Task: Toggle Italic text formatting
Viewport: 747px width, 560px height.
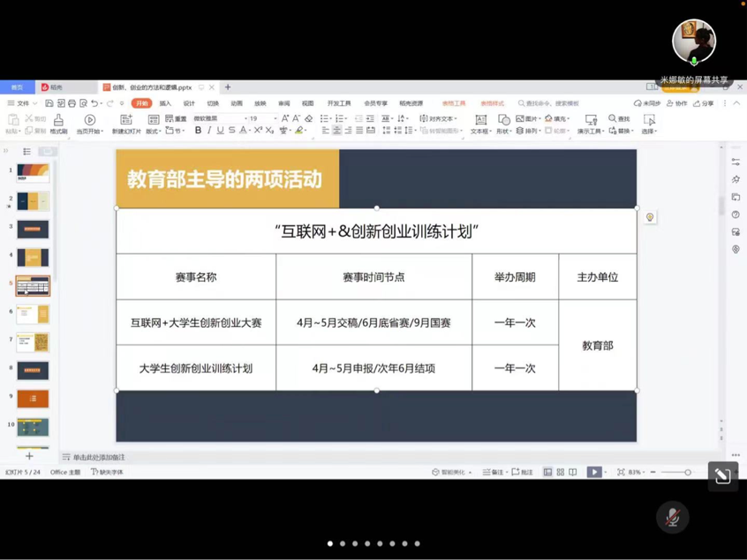Action: [209, 131]
